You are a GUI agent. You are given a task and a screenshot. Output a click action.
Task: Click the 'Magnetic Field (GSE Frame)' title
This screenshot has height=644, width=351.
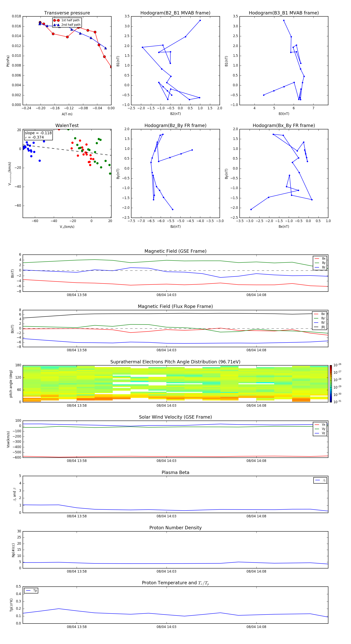175,251
